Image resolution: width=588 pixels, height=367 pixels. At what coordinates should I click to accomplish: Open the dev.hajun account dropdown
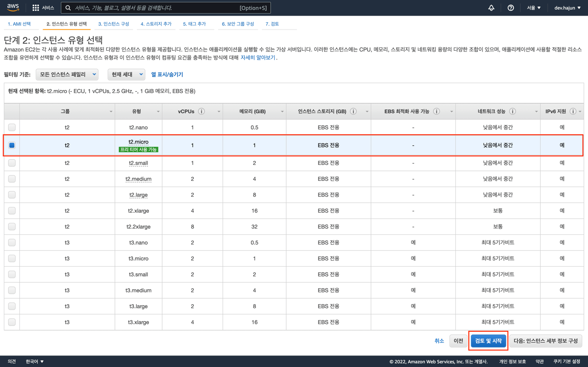567,8
